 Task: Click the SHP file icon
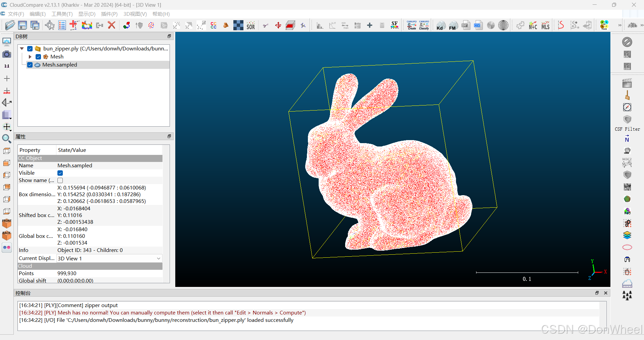466,26
